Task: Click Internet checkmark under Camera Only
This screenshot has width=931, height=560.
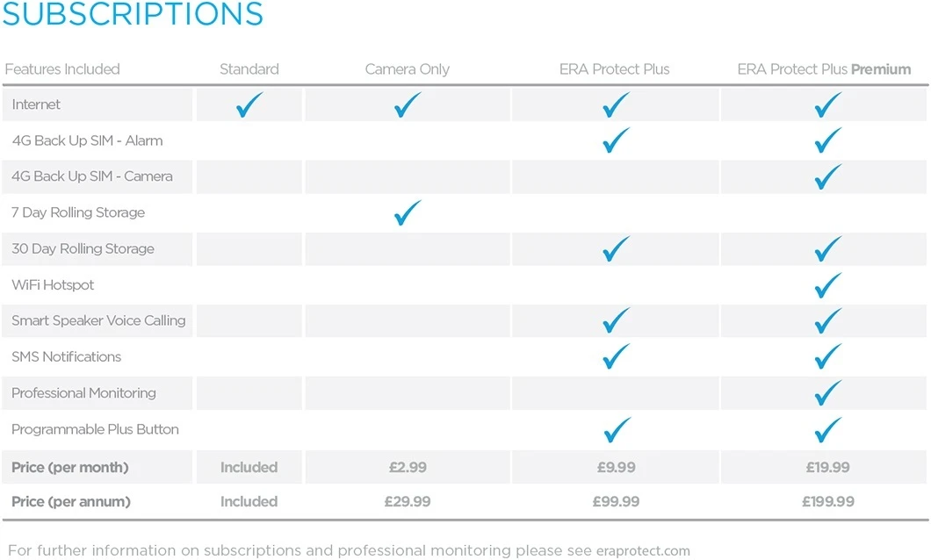Action: click(407, 105)
